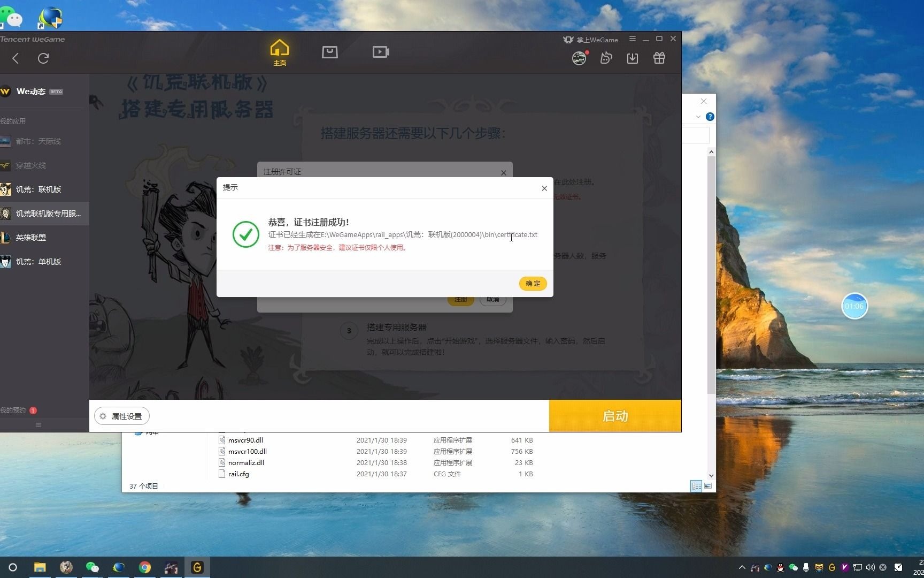Click the microphone icon in system tray

pos(806,567)
